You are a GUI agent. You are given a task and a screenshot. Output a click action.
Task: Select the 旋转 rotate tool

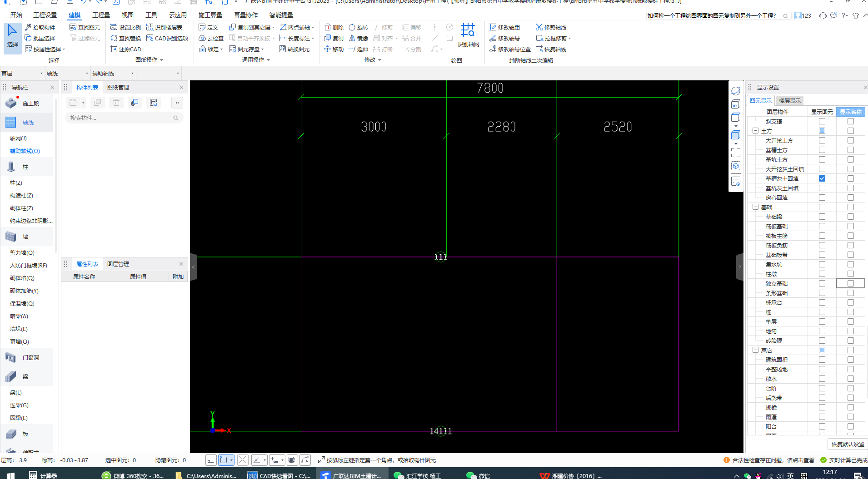358,27
